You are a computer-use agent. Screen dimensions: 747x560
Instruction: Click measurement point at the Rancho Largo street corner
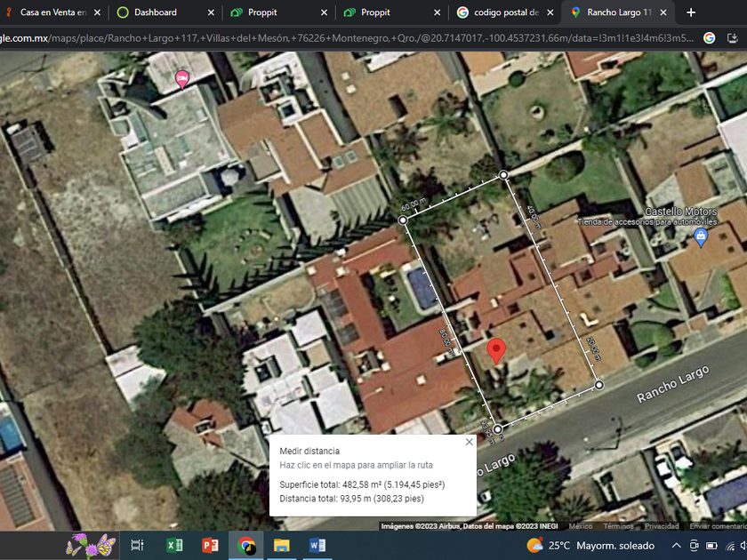coord(599,384)
